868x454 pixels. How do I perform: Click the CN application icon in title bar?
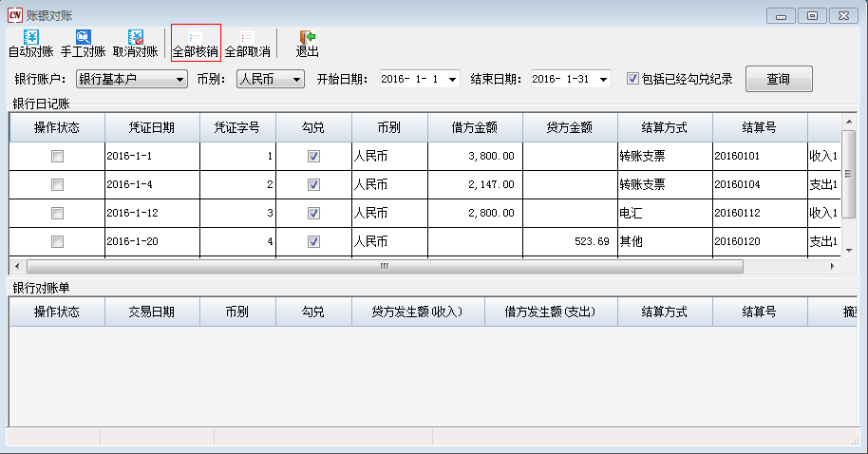(14, 14)
